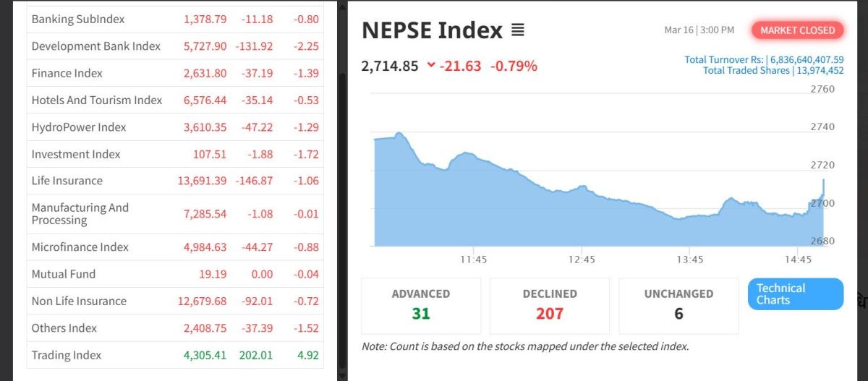Image resolution: width=868 pixels, height=381 pixels.
Task: Select Manufacturing And Processing index
Action: tap(80, 214)
